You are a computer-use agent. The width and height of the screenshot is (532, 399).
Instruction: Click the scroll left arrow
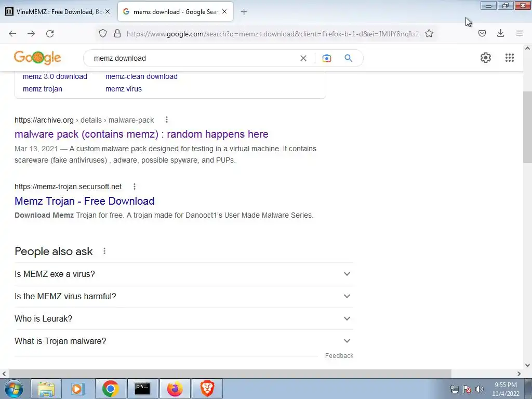4,374
